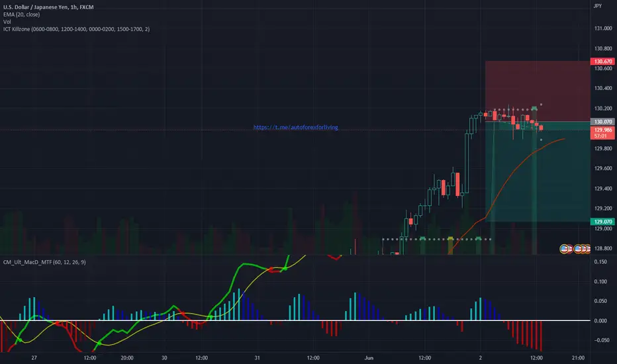
Task: Click the leftmost US flag economic event icon
Action: coord(565,249)
